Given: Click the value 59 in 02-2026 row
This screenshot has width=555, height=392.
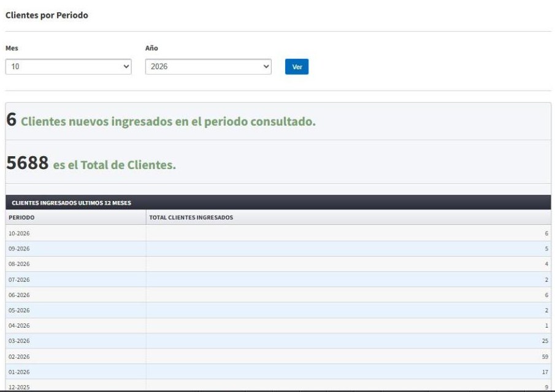Looking at the screenshot, I should tap(545, 356).
